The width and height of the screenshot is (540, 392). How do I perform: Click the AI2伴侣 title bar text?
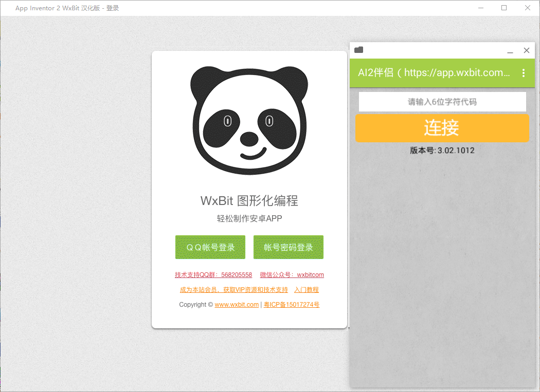(x=434, y=72)
